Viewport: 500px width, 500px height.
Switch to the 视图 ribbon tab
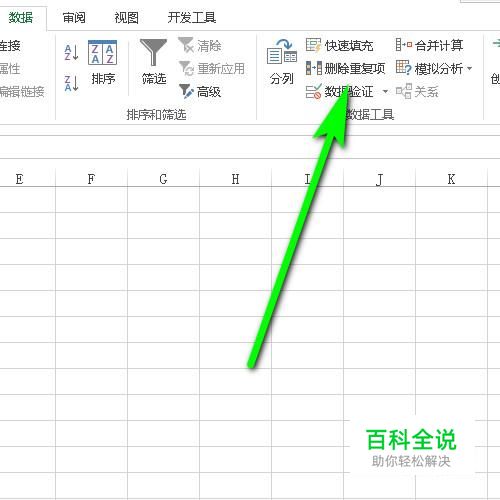point(126,17)
